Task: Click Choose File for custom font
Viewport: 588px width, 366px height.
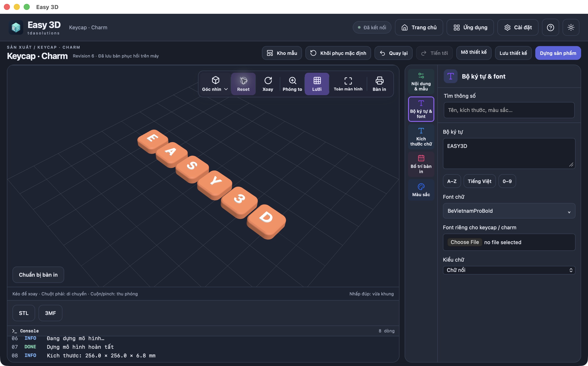Action: 465,242
